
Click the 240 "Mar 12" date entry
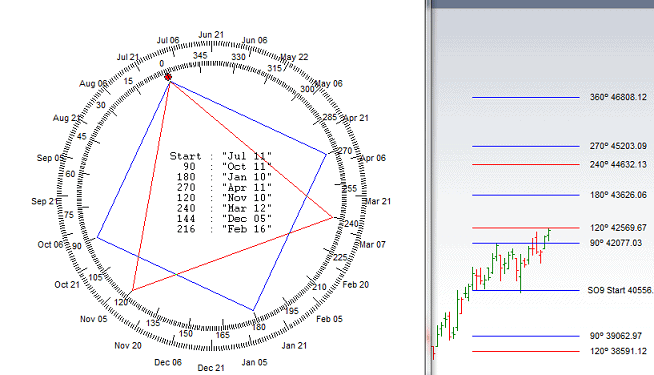pyautogui.click(x=224, y=208)
